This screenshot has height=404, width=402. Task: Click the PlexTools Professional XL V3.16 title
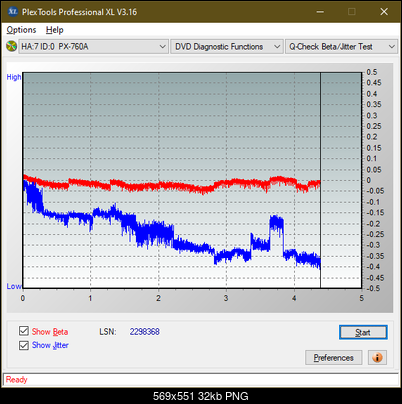(79, 12)
